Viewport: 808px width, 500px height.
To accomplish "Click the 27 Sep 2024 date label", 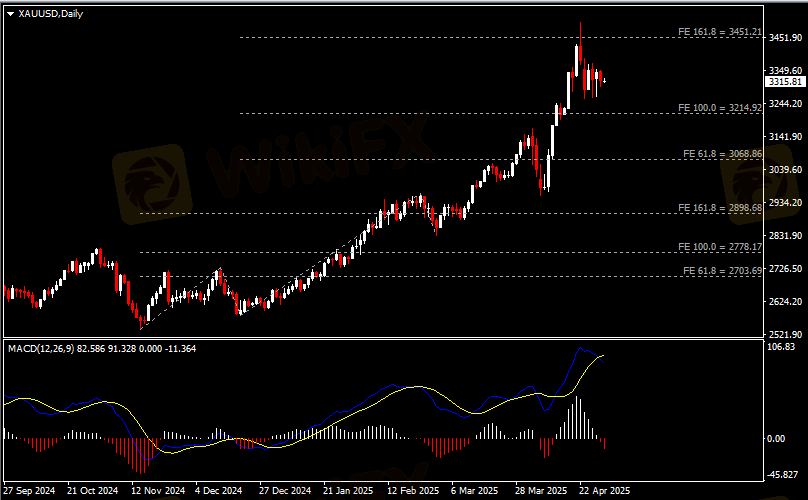I will point(29,491).
